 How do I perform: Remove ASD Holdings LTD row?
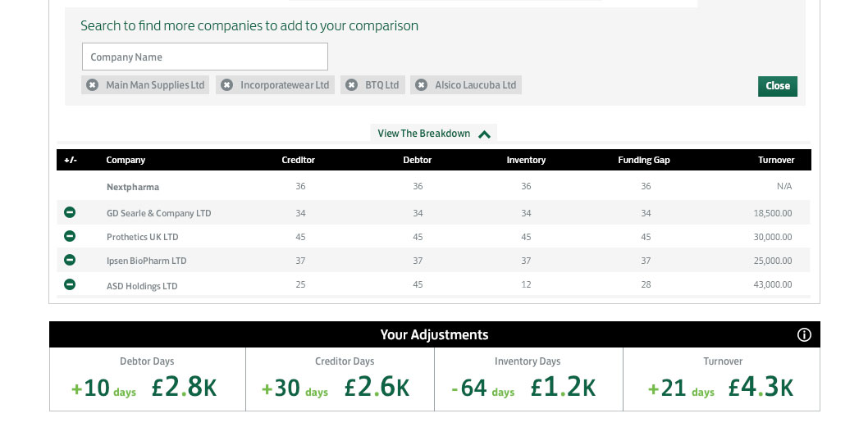pyautogui.click(x=70, y=284)
